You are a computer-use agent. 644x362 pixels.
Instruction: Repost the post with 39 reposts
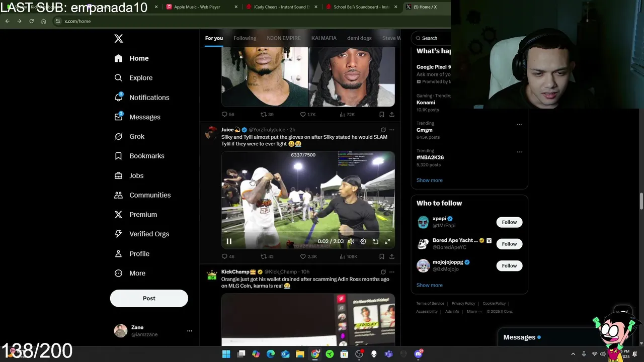coord(267,115)
